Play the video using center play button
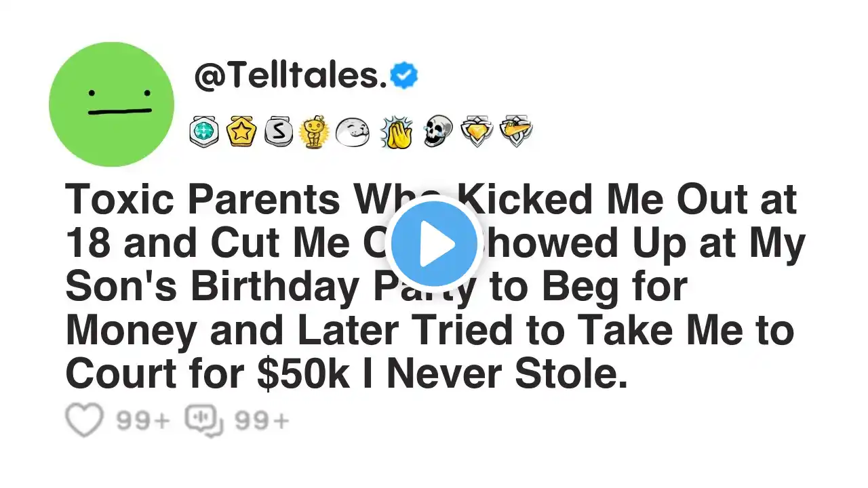This screenshot has height=488, width=868. point(434,243)
